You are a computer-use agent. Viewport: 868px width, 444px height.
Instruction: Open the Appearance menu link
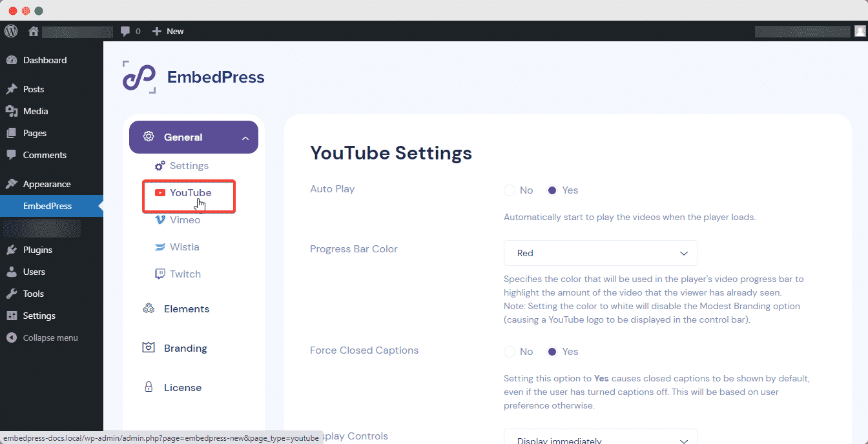[47, 184]
